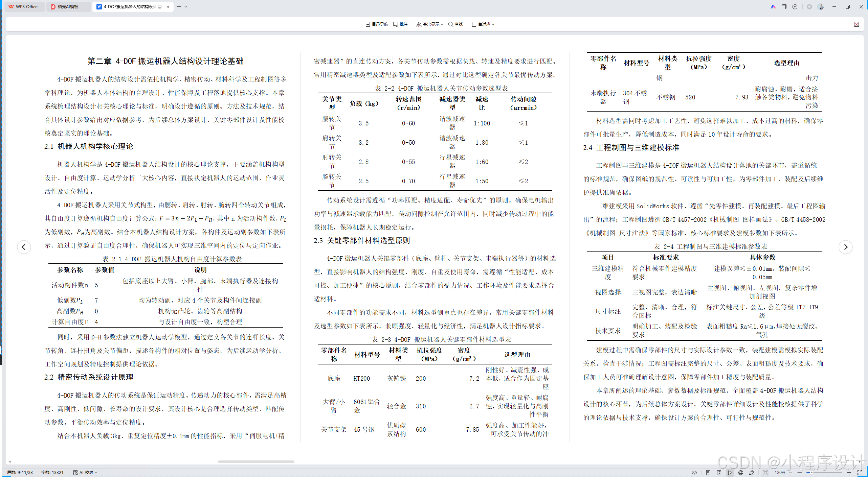Click the screen display icon in document tab
The width and height of the screenshot is (868, 477).
pos(160,6)
